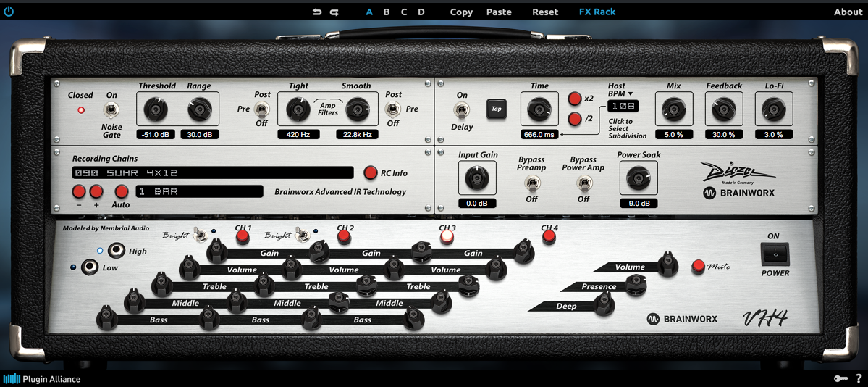Toggle the Tight filter Pre/Post switch
This screenshot has height=387, width=868.
point(261,109)
